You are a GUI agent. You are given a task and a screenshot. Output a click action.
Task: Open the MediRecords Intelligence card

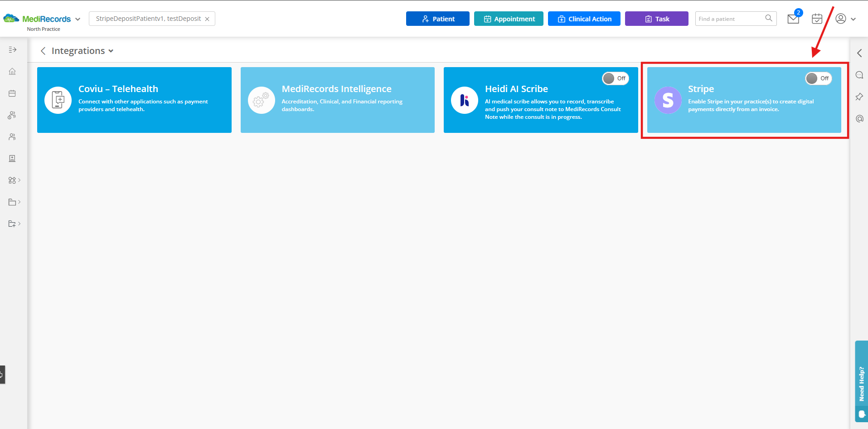tap(338, 100)
